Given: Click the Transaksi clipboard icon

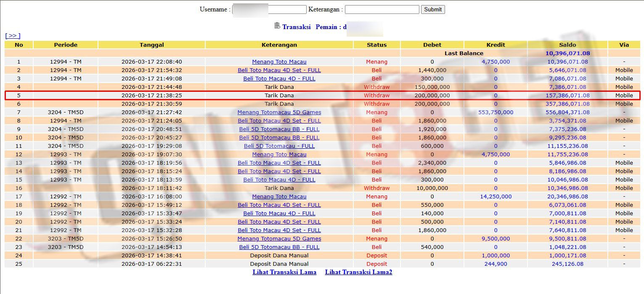Looking at the screenshot, I should click(277, 26).
